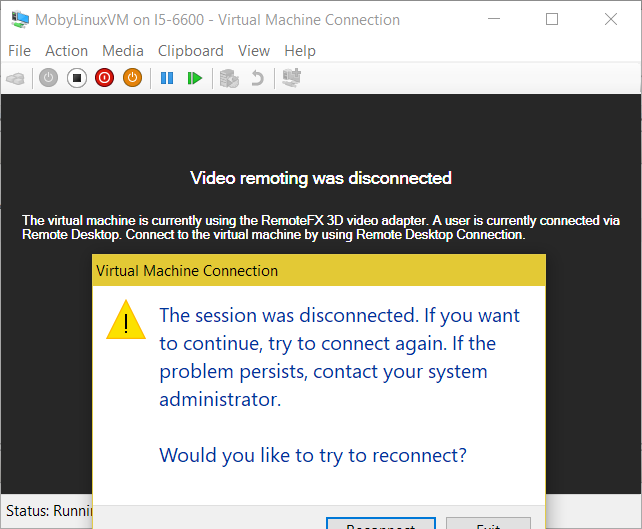The height and width of the screenshot is (529, 642).
Task: Open the File menu
Action: tap(19, 51)
